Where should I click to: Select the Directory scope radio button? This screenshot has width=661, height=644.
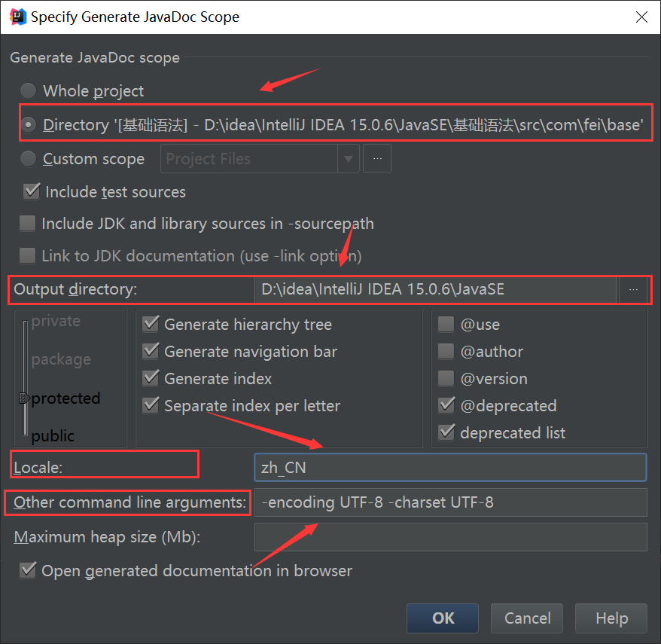click(x=29, y=125)
